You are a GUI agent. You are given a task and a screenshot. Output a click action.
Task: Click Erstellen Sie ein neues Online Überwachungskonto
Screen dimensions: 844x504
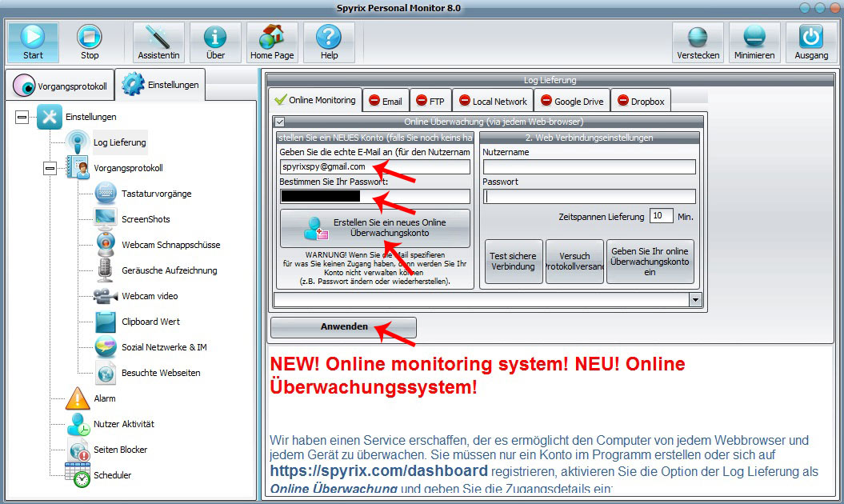[x=375, y=228]
